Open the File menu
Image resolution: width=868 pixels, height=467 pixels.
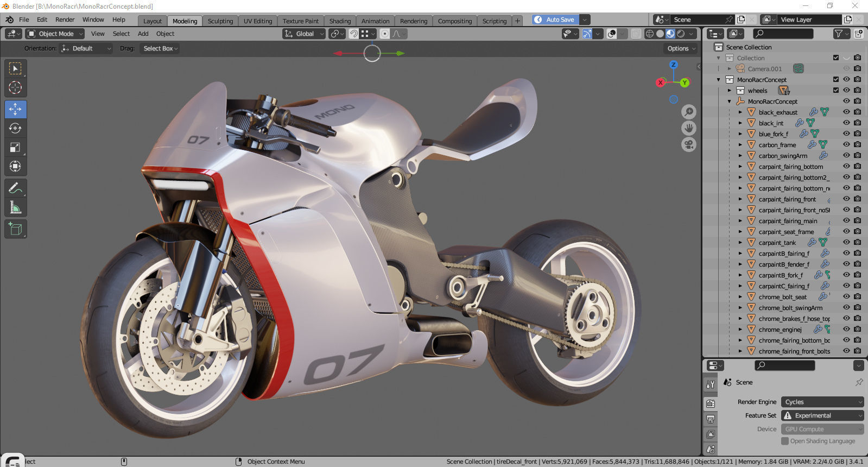pos(24,20)
